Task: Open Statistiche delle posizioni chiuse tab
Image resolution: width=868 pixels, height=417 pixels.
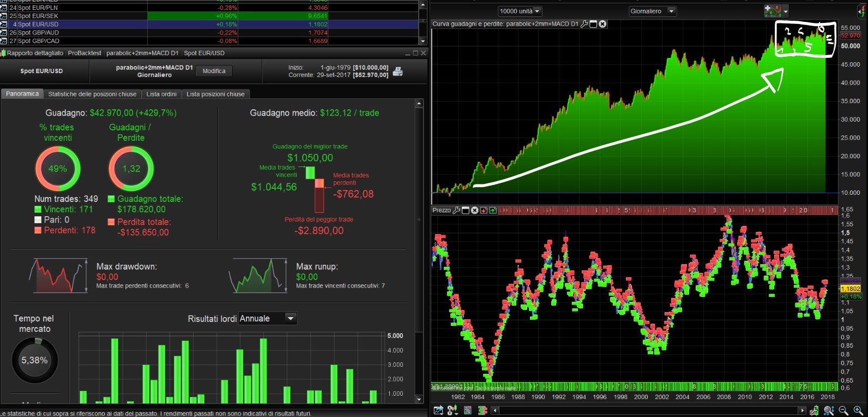Action: click(92, 94)
